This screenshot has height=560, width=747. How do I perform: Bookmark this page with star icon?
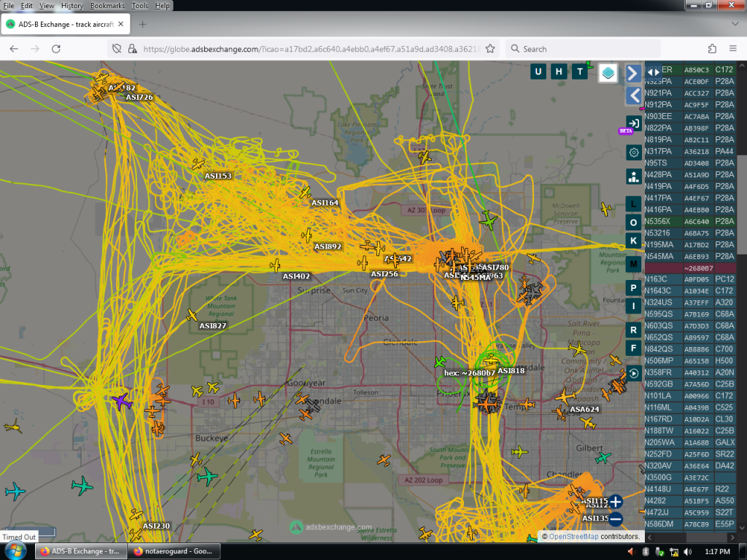point(490,49)
